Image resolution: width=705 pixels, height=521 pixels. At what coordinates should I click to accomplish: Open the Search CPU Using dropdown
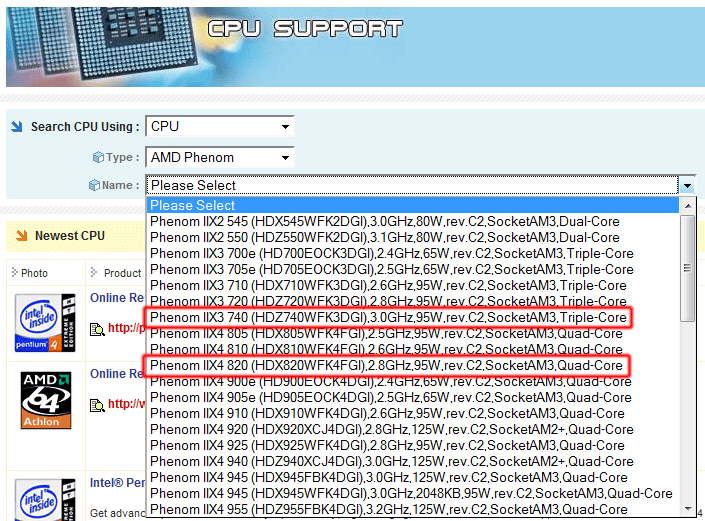coord(219,126)
